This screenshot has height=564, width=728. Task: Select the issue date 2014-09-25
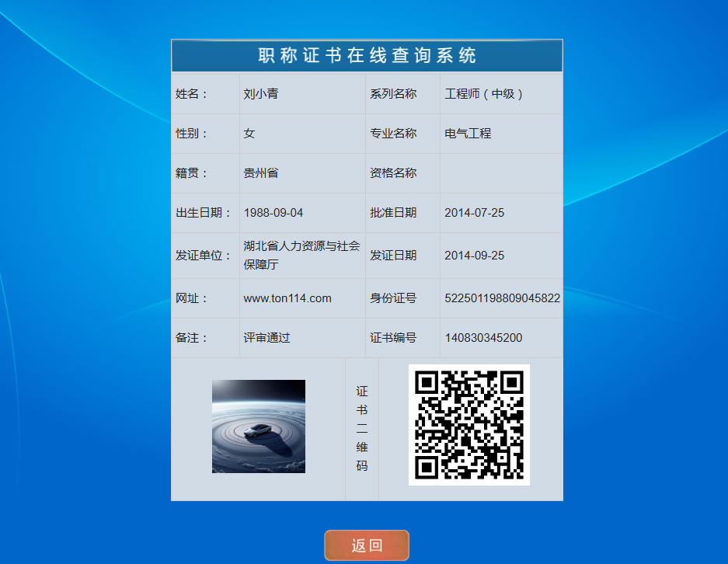[x=474, y=256]
